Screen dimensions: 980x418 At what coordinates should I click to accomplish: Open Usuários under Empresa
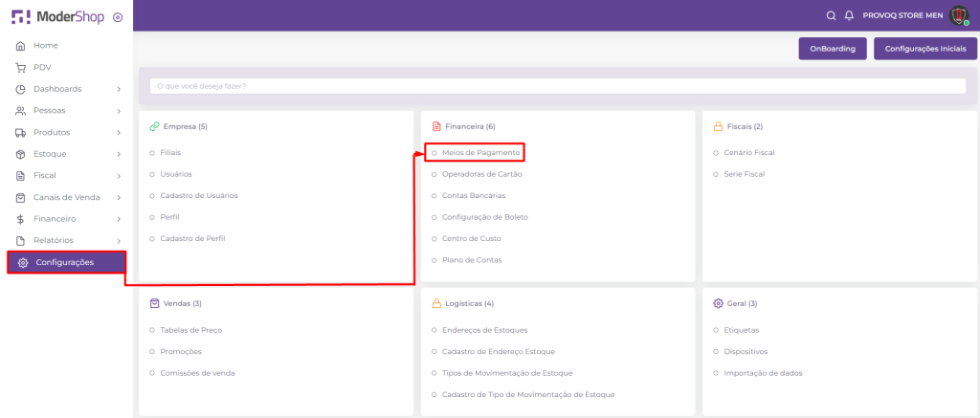pos(176,174)
